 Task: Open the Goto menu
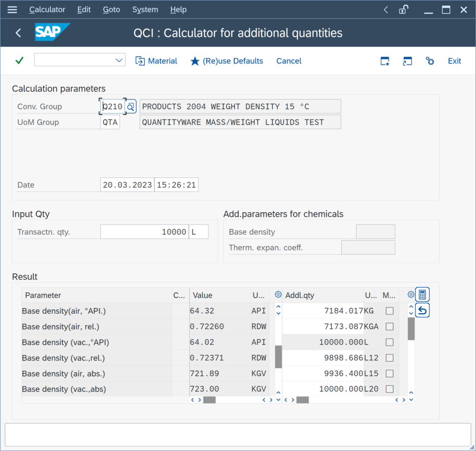pyautogui.click(x=112, y=10)
